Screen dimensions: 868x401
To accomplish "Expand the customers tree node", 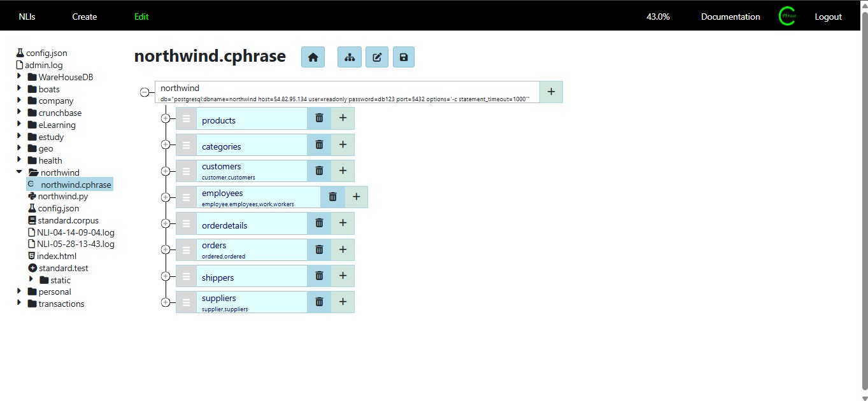I will (166, 171).
